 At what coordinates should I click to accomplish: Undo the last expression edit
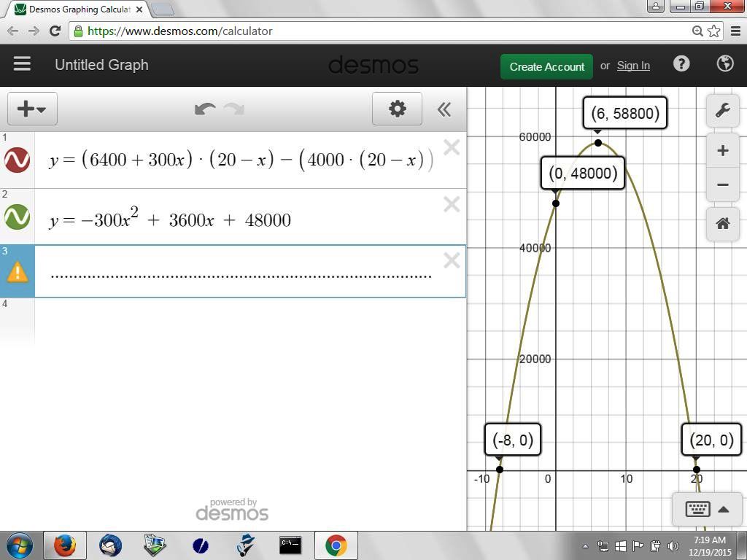pyautogui.click(x=205, y=109)
